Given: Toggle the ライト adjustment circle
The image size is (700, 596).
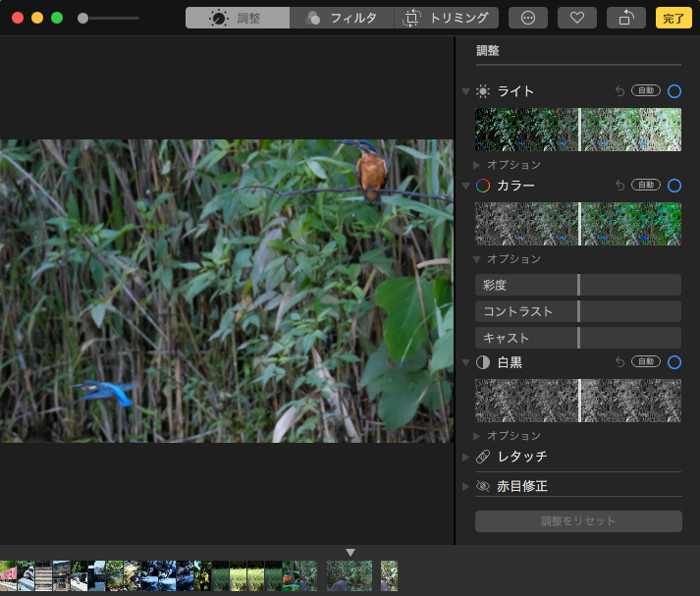Looking at the screenshot, I should (x=674, y=91).
